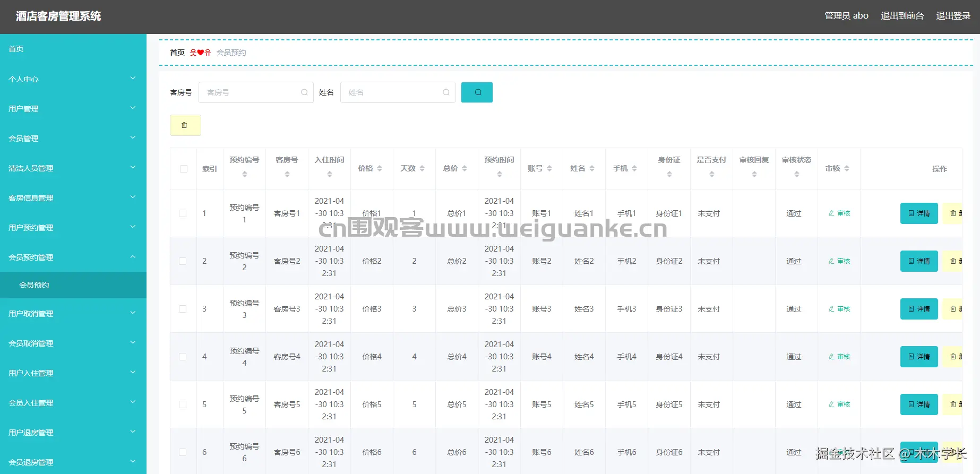Expand 会员管理 sidebar menu
The height and width of the screenshot is (474, 980).
(x=73, y=139)
